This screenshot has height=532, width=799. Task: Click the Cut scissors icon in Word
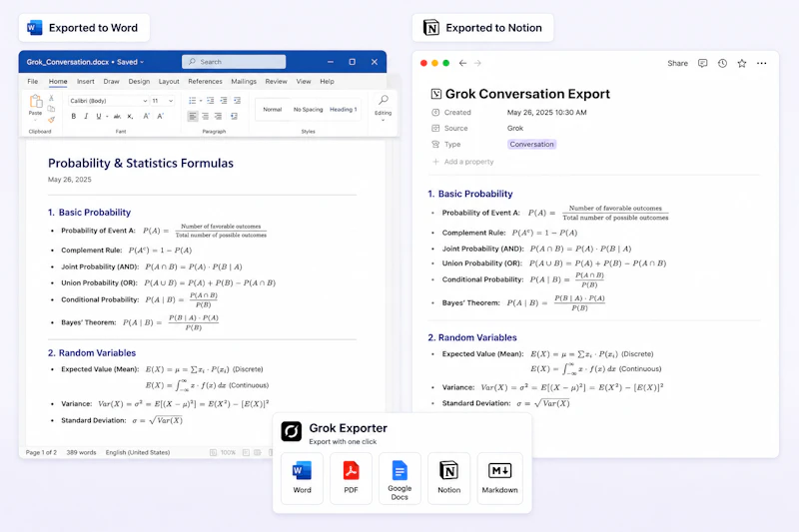click(x=51, y=98)
